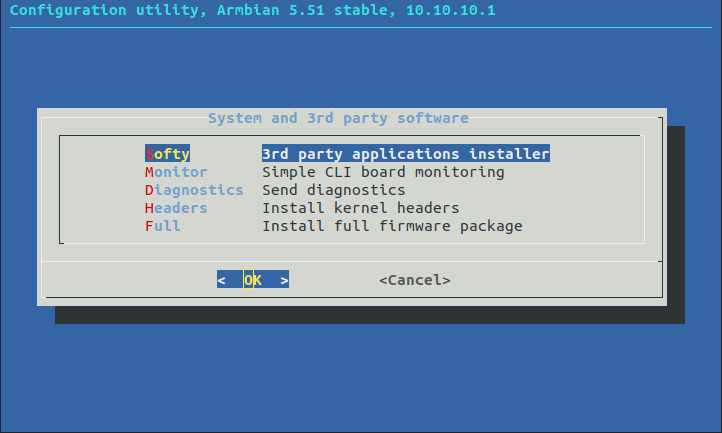Click 'Install full firmware package' description
Screen dimensions: 722x433
(x=392, y=226)
